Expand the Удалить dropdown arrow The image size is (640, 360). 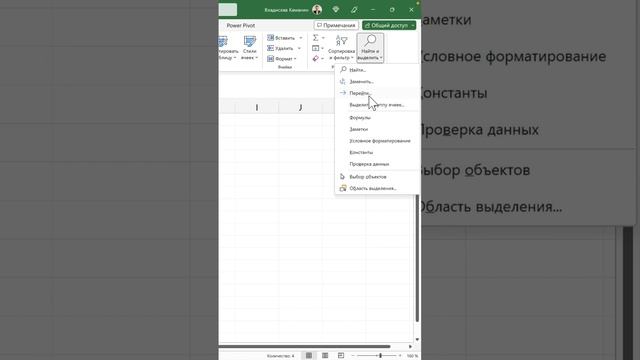(x=299, y=49)
